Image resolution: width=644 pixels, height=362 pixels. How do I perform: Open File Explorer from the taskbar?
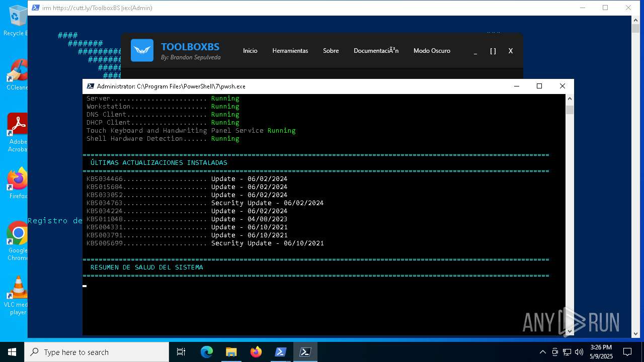(231, 352)
